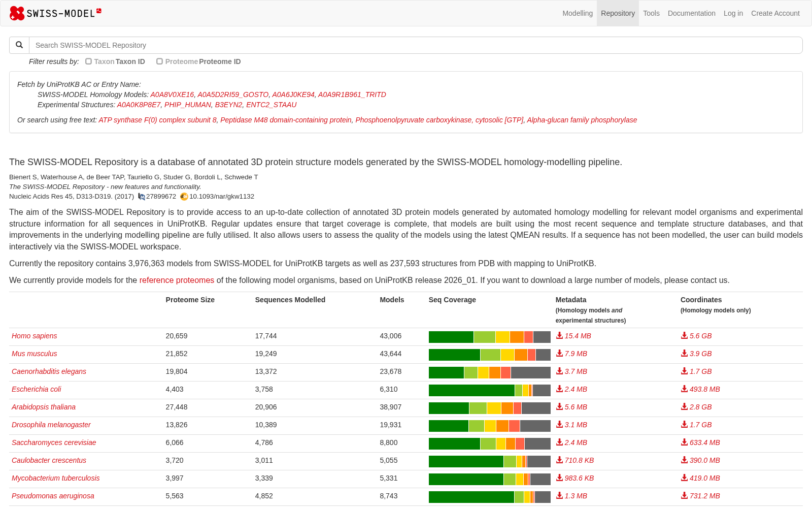
Task: Click Escherichia coli sequence coverage bar
Action: click(x=489, y=390)
